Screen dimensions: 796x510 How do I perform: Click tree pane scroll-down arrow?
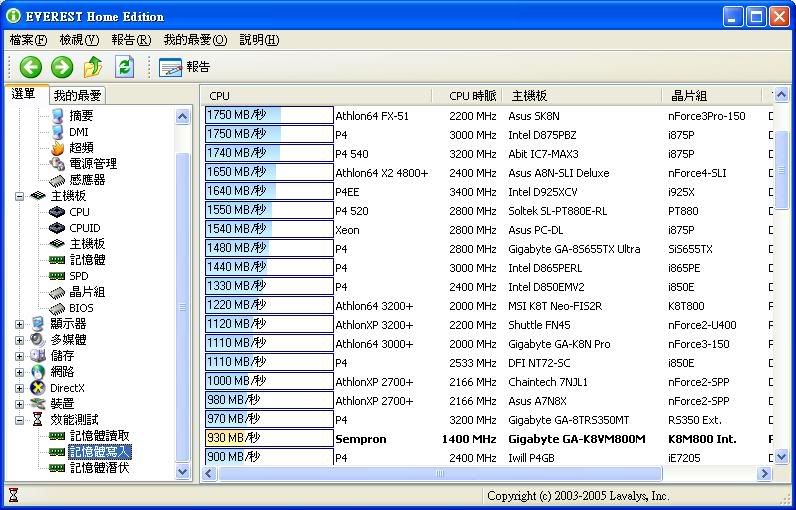pos(182,471)
